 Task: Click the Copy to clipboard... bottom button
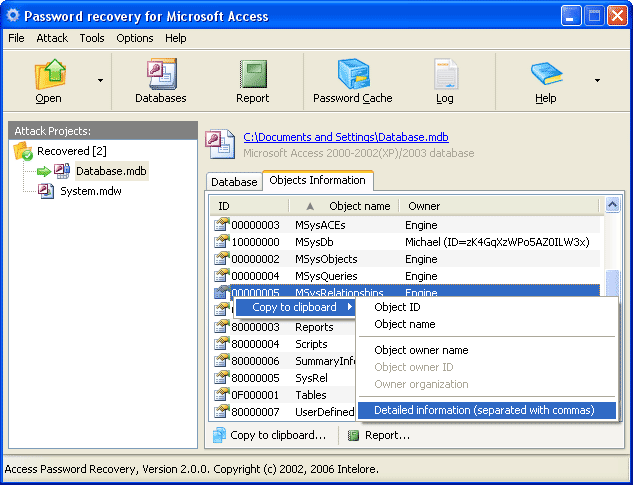coord(269,435)
